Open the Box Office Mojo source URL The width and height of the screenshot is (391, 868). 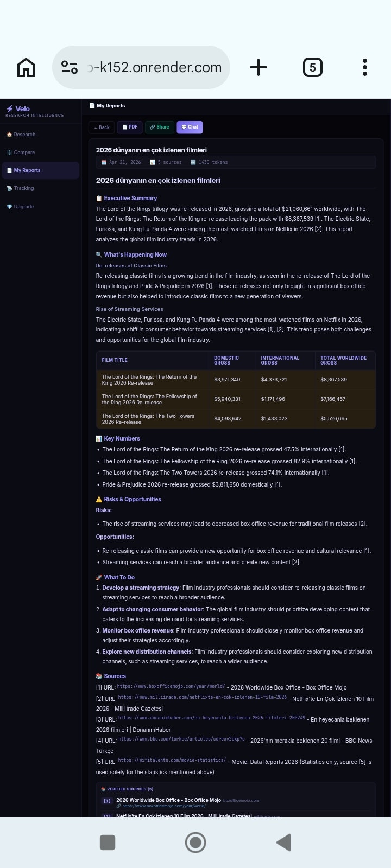coord(171,687)
